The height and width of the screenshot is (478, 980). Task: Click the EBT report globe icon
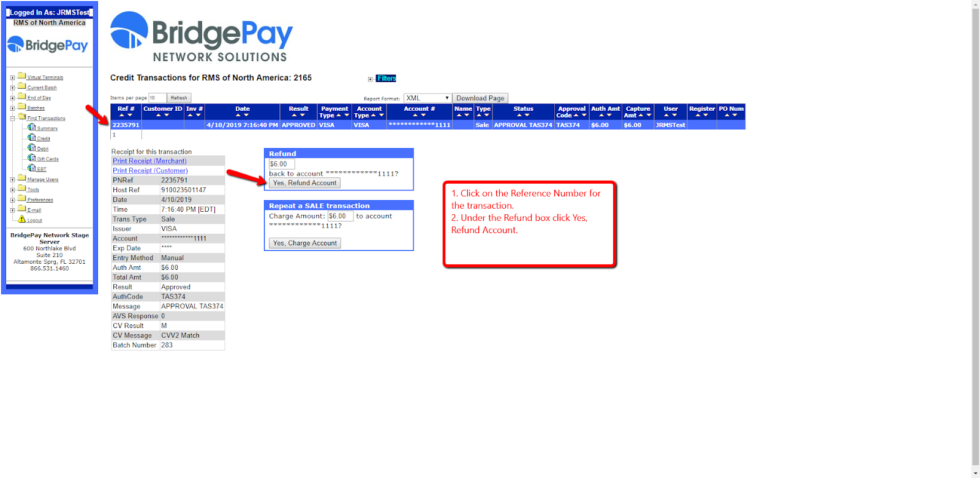pos(32,168)
